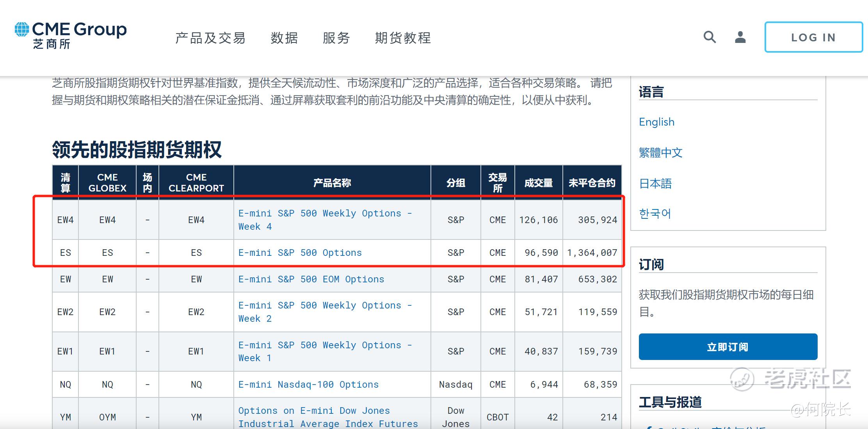Select volume value 81,407

[x=541, y=279]
